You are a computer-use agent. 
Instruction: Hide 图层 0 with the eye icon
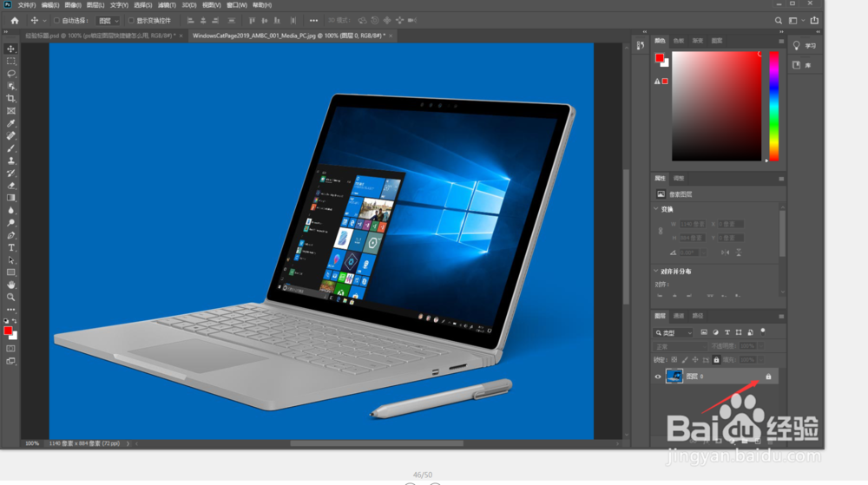658,377
